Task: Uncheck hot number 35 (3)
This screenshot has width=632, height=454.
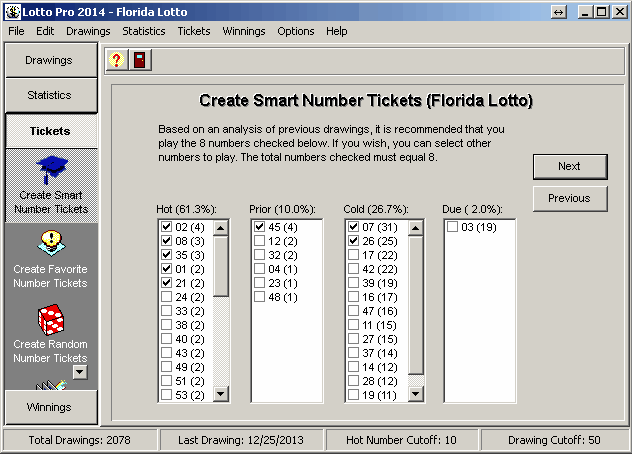Action: pos(166,255)
